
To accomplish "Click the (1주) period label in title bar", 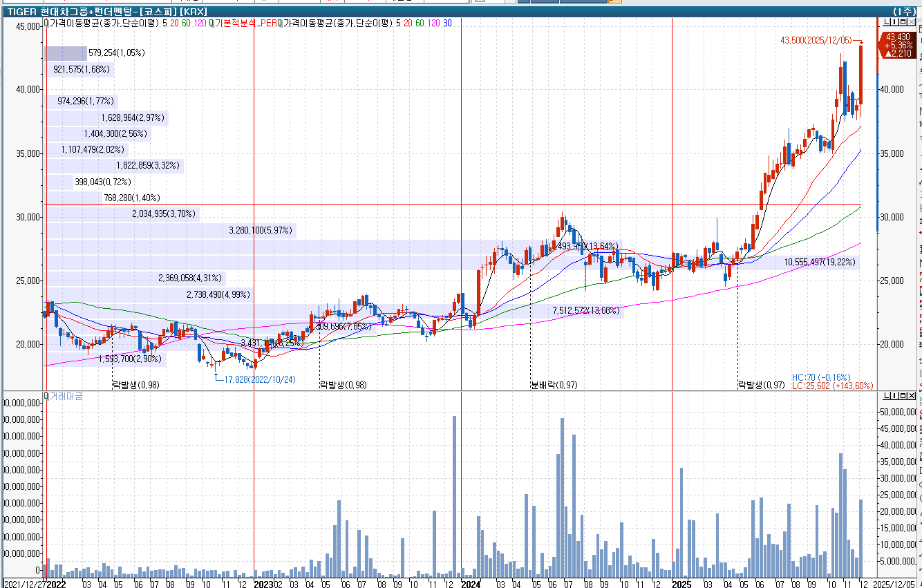I will (904, 12).
